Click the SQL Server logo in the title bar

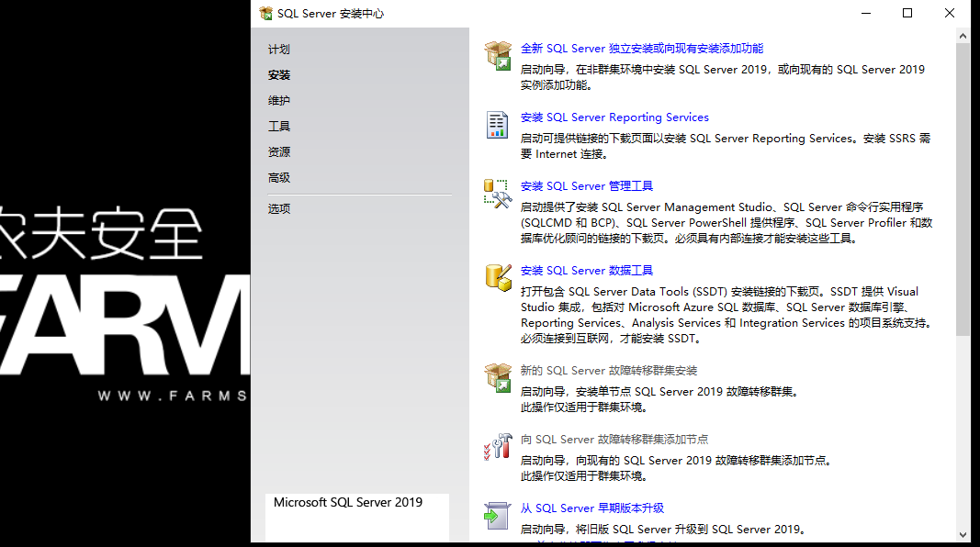coord(264,13)
